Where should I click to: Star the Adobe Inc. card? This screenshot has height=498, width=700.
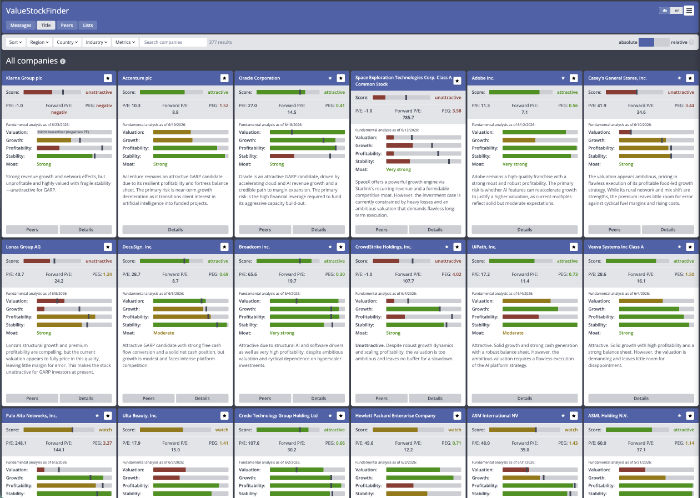[574, 78]
